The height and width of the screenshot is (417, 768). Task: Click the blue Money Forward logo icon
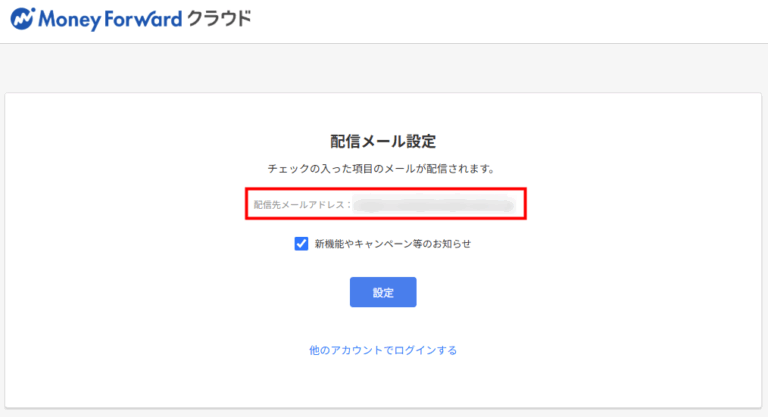coord(22,19)
